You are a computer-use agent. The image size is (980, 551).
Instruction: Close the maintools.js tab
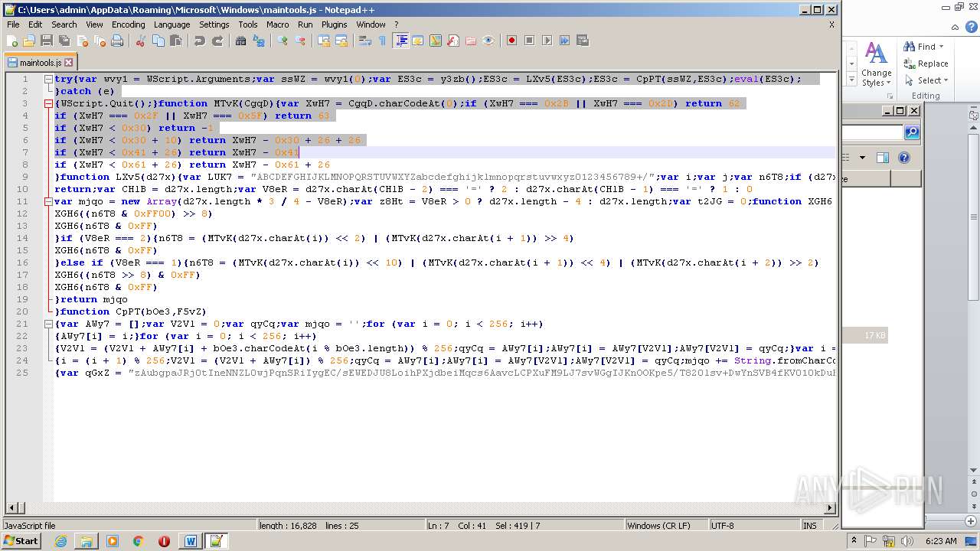pos(68,63)
